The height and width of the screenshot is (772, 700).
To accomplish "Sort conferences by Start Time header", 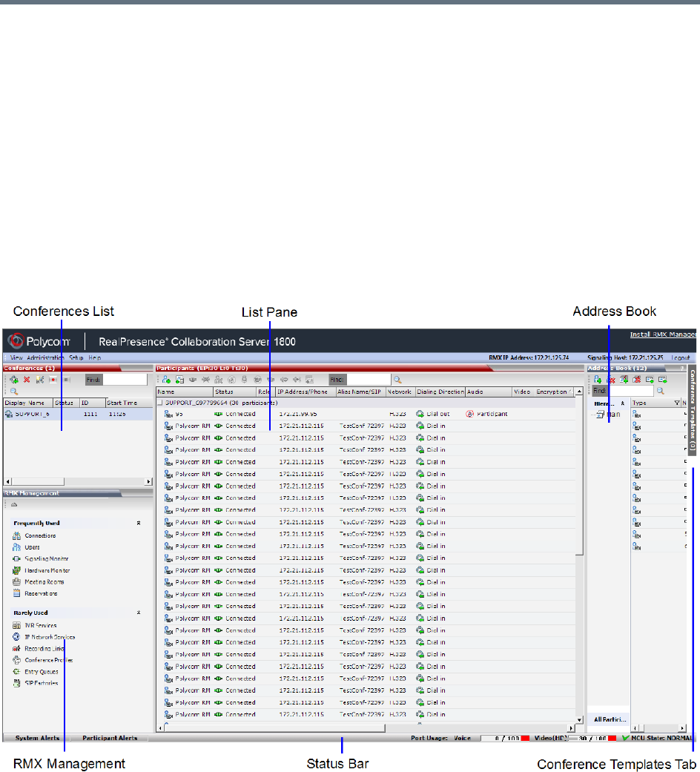I will pos(129,403).
